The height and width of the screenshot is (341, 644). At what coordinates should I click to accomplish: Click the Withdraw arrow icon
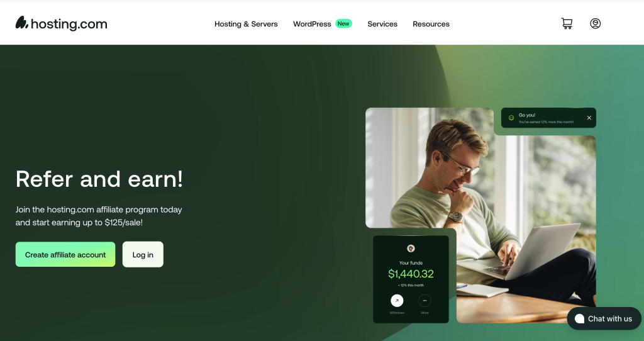[397, 301]
